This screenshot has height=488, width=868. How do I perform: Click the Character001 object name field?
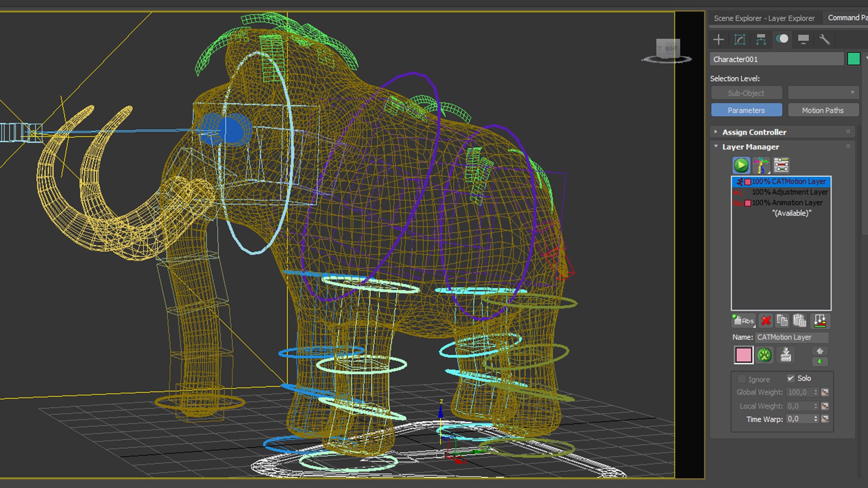point(776,59)
